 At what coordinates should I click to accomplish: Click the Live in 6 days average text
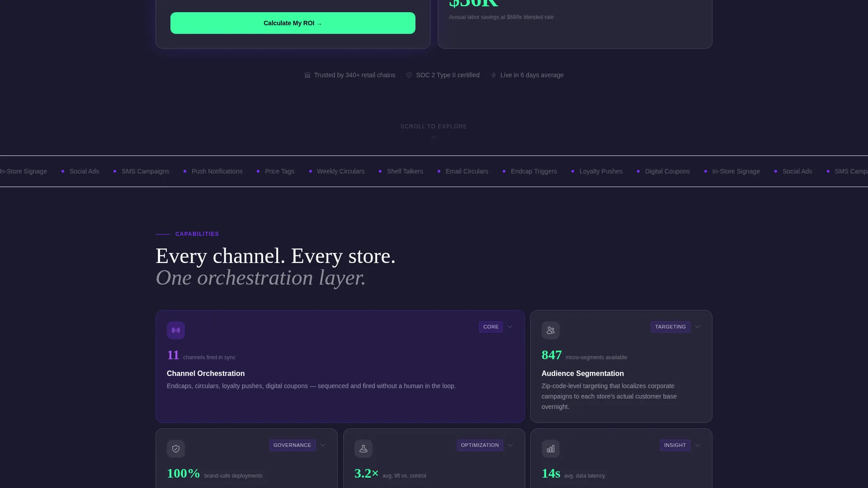(x=532, y=75)
